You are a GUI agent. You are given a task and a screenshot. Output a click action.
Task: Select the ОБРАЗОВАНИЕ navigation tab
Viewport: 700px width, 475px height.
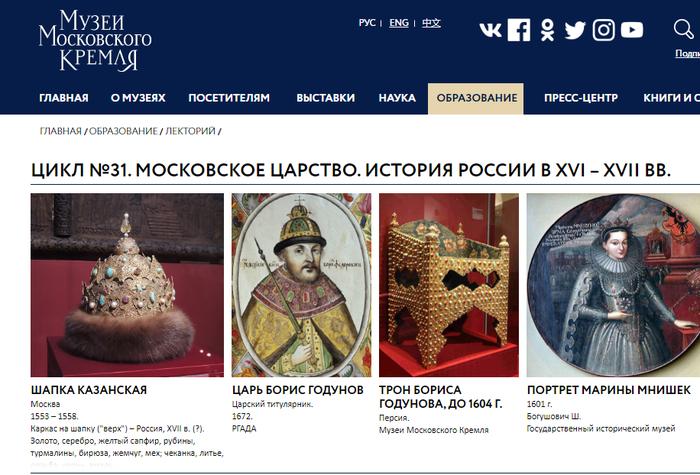coord(476,98)
